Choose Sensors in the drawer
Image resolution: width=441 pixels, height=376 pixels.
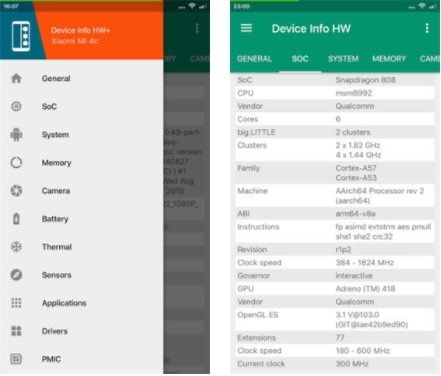coord(82,275)
